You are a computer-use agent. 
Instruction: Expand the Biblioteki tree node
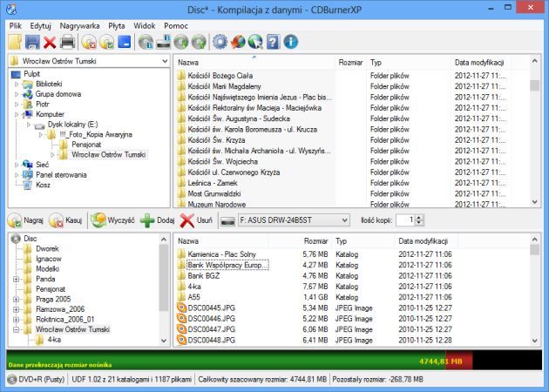pyautogui.click(x=17, y=84)
